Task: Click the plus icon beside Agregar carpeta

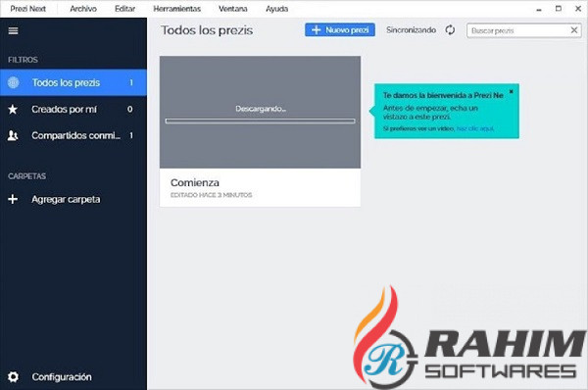Action: (13, 199)
